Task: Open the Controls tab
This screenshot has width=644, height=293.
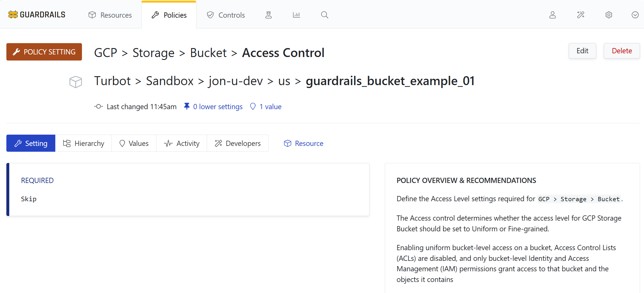Action: (226, 15)
